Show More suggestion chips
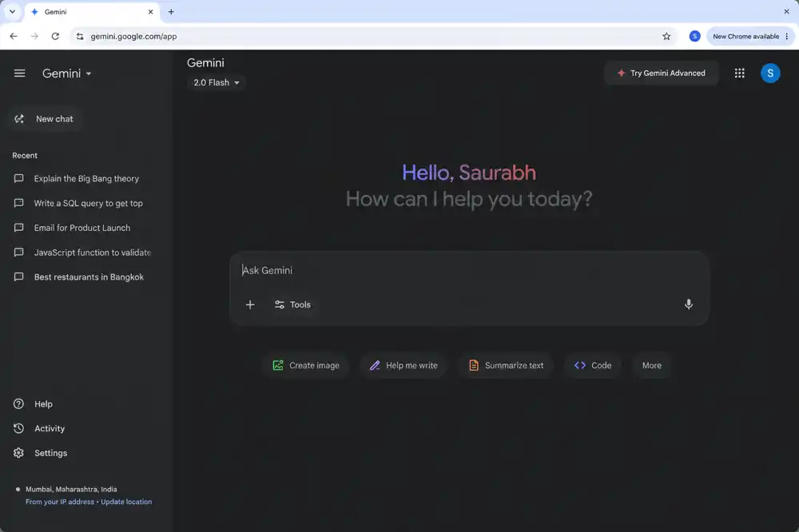 pyautogui.click(x=652, y=365)
